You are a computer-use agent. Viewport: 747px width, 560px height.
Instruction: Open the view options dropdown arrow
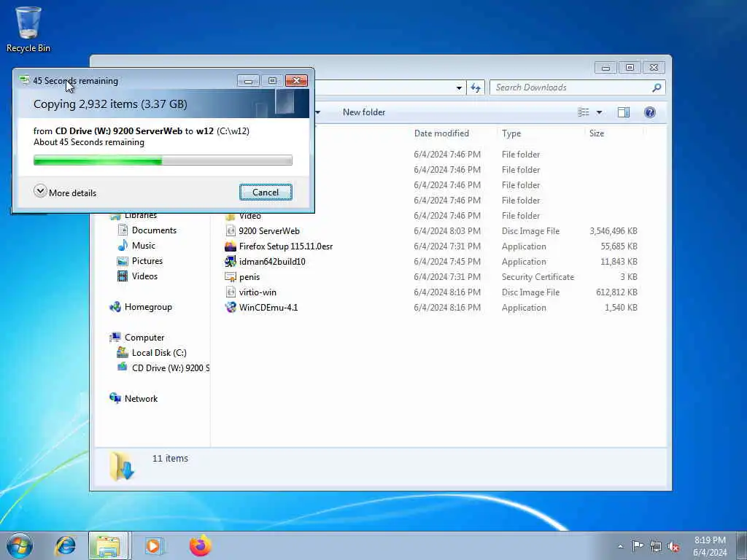pos(600,112)
